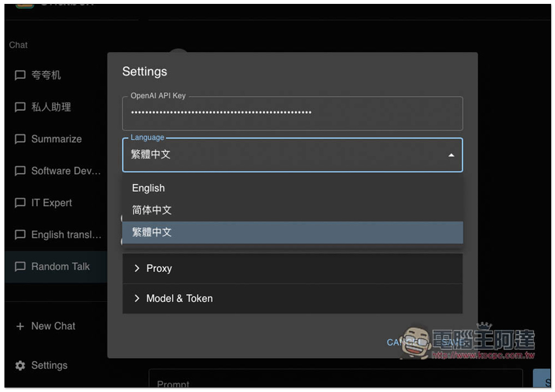Click the plus icon for New Chat

click(20, 326)
